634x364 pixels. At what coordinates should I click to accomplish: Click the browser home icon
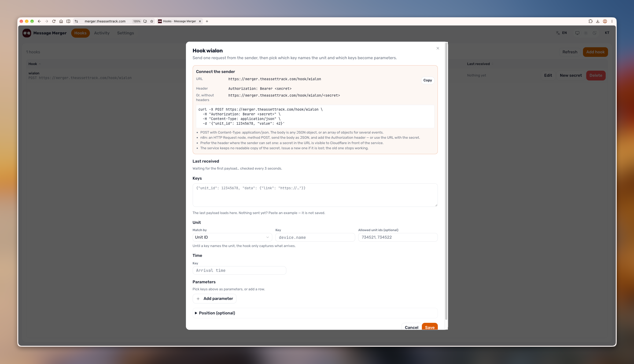click(x=61, y=21)
